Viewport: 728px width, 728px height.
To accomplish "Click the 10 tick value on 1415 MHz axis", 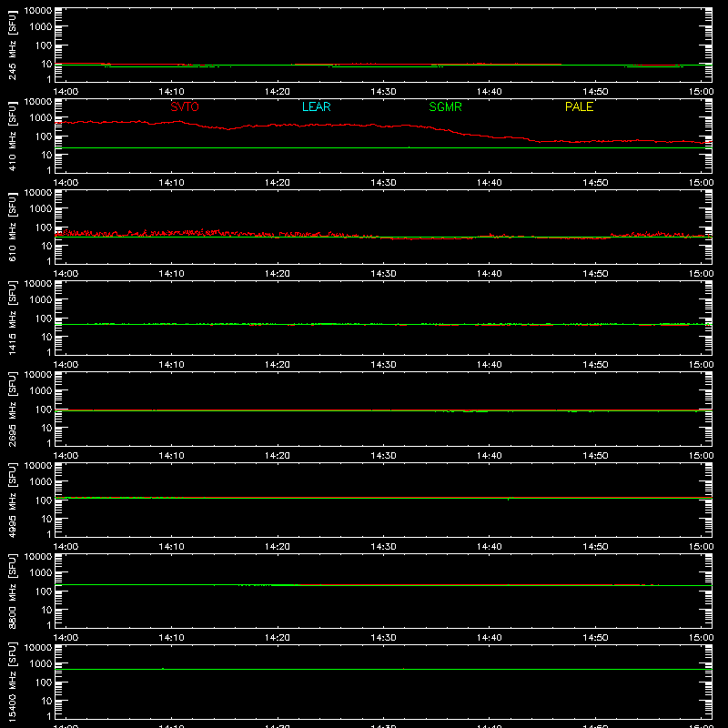I will (x=46, y=337).
